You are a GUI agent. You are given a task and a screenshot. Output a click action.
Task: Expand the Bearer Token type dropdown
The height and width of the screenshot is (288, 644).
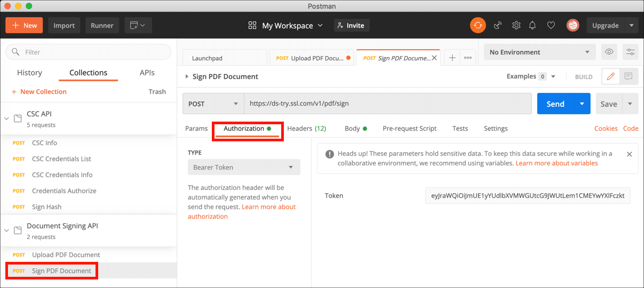(243, 167)
